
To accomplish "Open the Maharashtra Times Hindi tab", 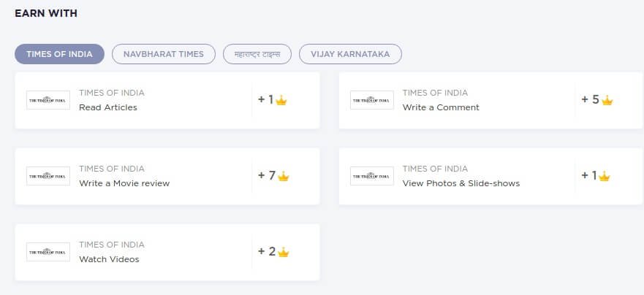I will [x=257, y=54].
